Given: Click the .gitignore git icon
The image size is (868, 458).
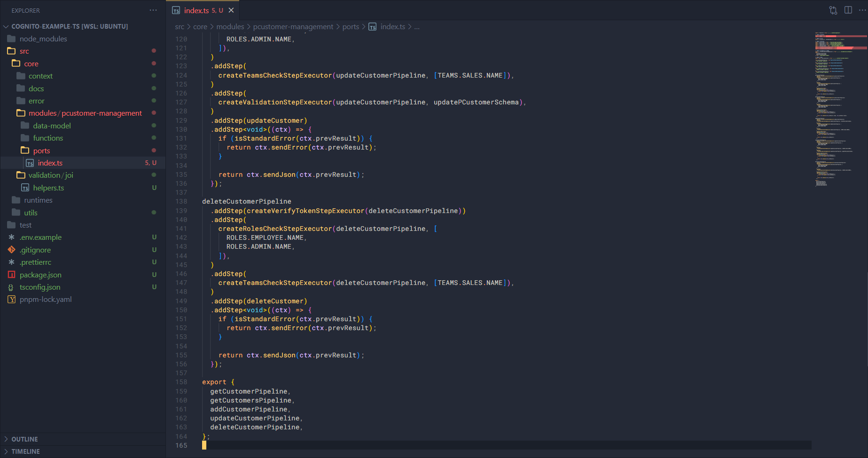Looking at the screenshot, I should tap(12, 250).
